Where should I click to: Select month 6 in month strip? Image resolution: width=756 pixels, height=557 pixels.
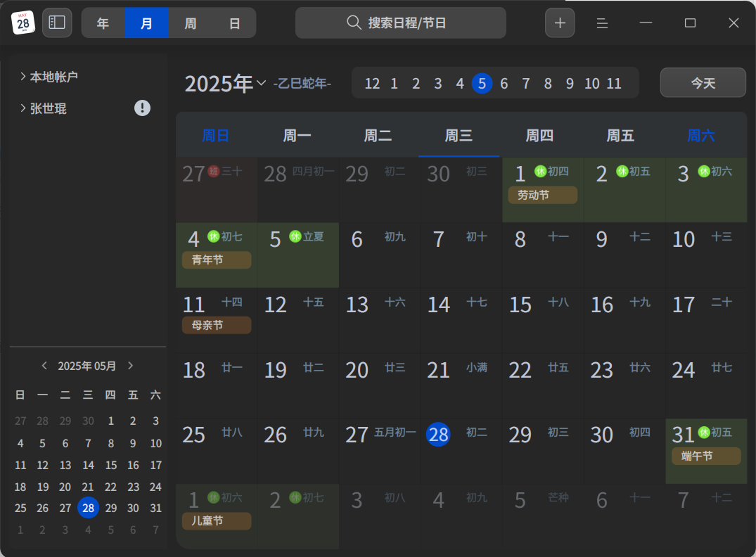click(x=504, y=84)
